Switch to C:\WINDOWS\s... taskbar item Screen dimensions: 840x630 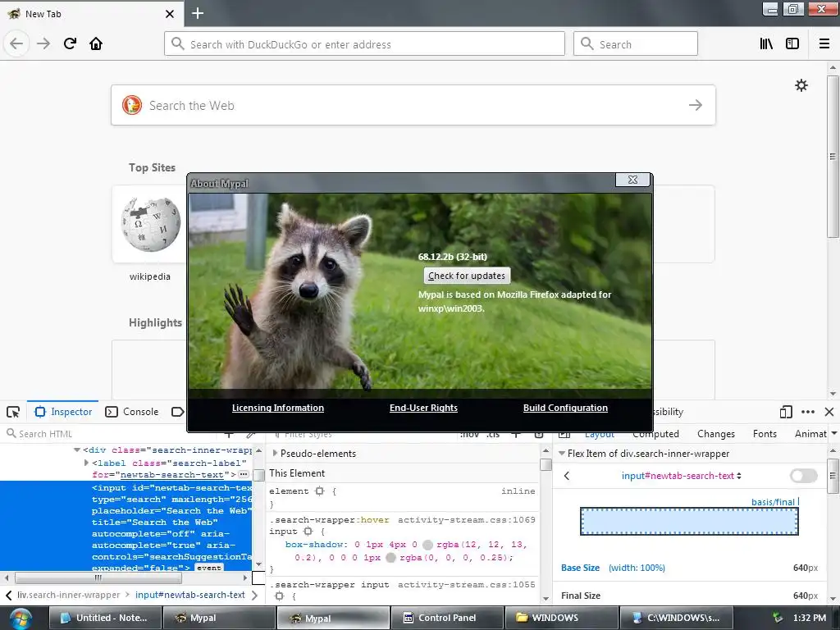click(676, 619)
